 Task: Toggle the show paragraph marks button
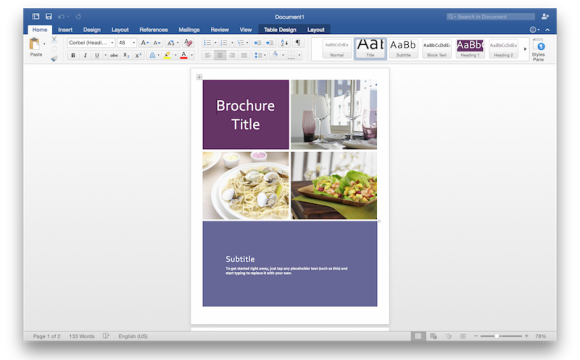point(298,43)
